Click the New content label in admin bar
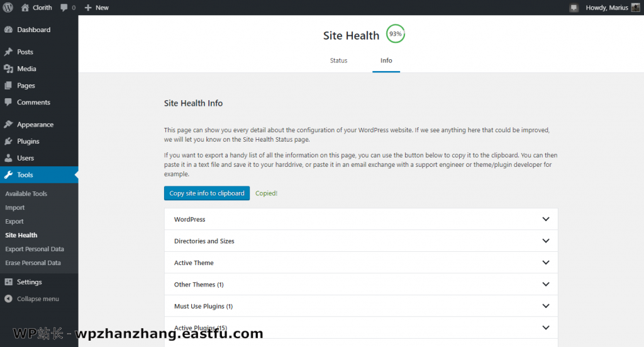 click(x=102, y=8)
